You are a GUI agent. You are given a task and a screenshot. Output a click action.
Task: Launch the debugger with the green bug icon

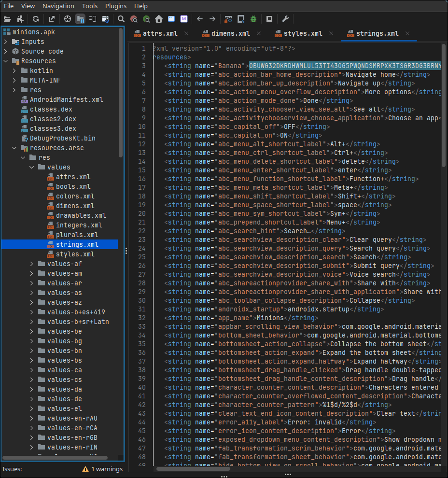click(254, 19)
